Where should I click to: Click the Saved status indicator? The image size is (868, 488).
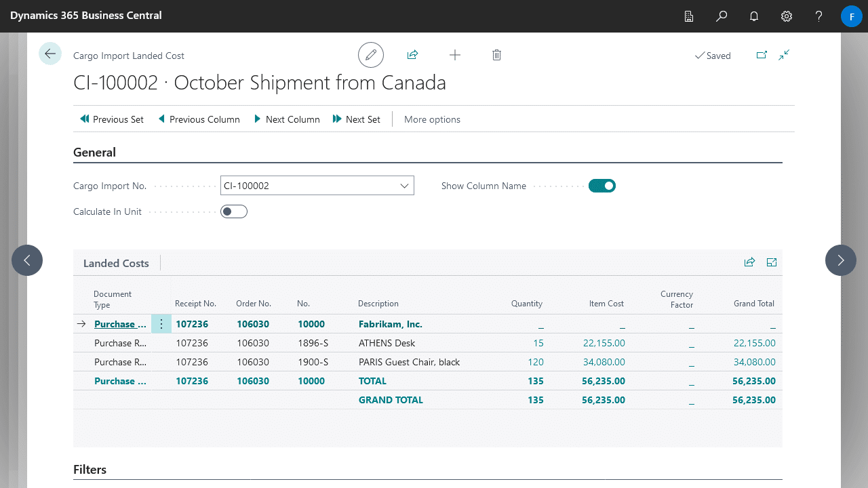pos(713,56)
